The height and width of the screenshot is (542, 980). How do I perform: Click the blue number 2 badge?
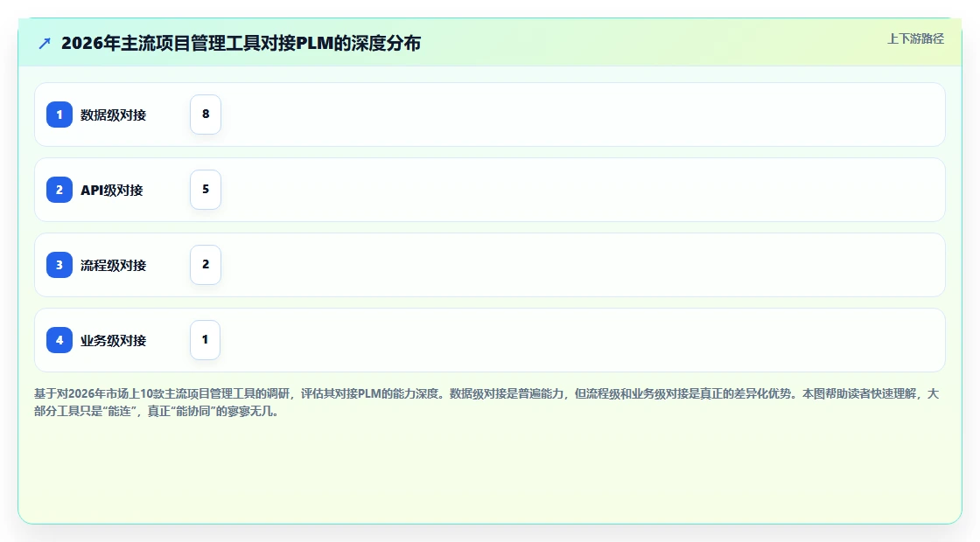click(x=59, y=190)
